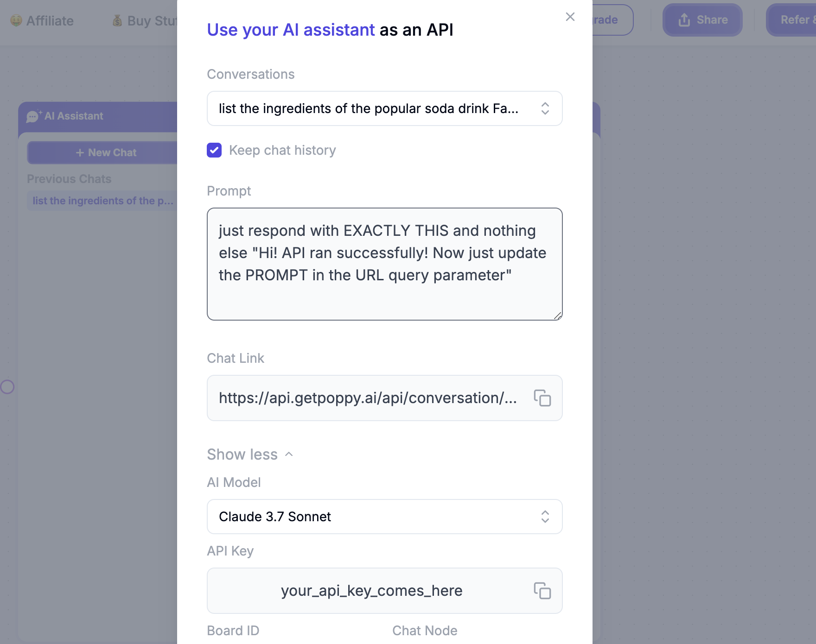Uncheck the Keep chat history option

pos(214,150)
